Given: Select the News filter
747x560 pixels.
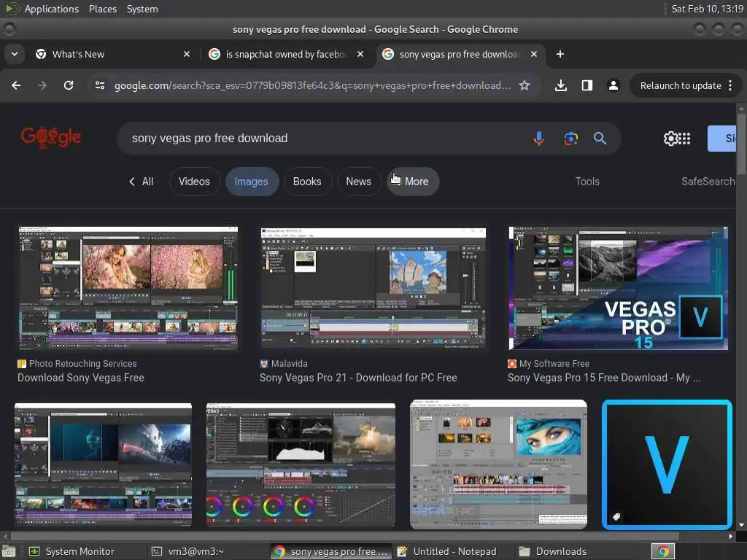Looking at the screenshot, I should click(359, 182).
